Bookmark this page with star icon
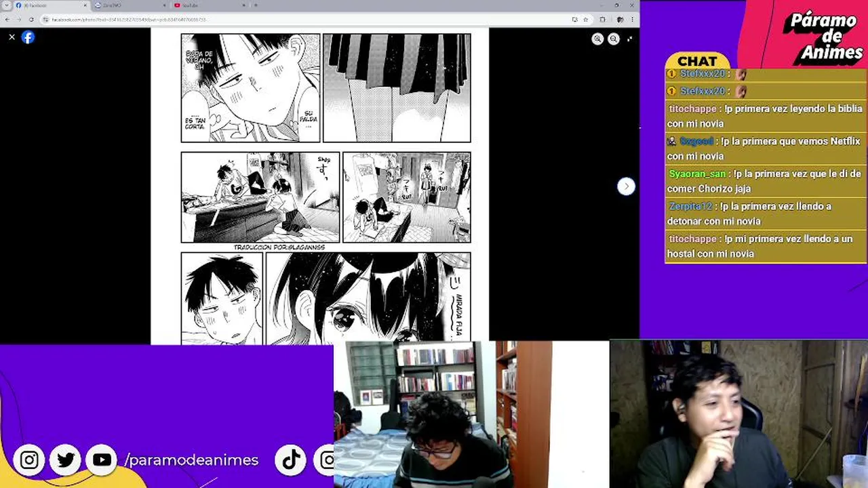Image resolution: width=868 pixels, height=488 pixels. (585, 20)
